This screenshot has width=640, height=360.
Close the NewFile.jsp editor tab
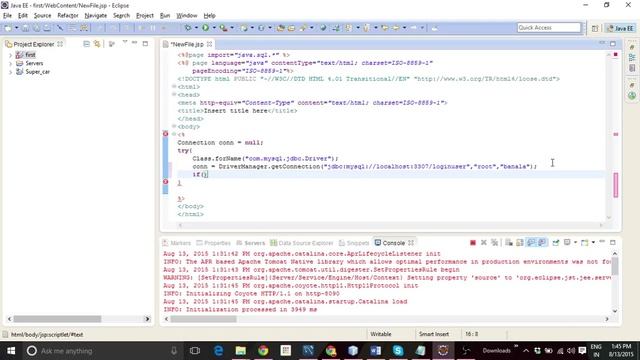pyautogui.click(x=209, y=44)
